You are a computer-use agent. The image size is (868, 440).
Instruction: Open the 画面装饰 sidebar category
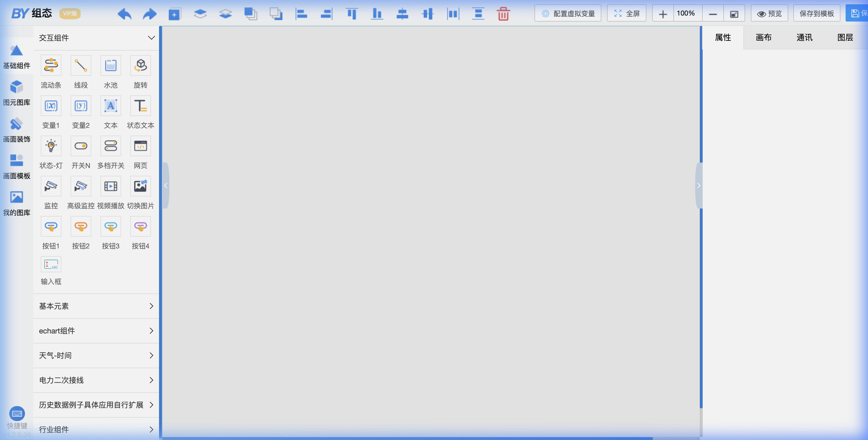17,130
